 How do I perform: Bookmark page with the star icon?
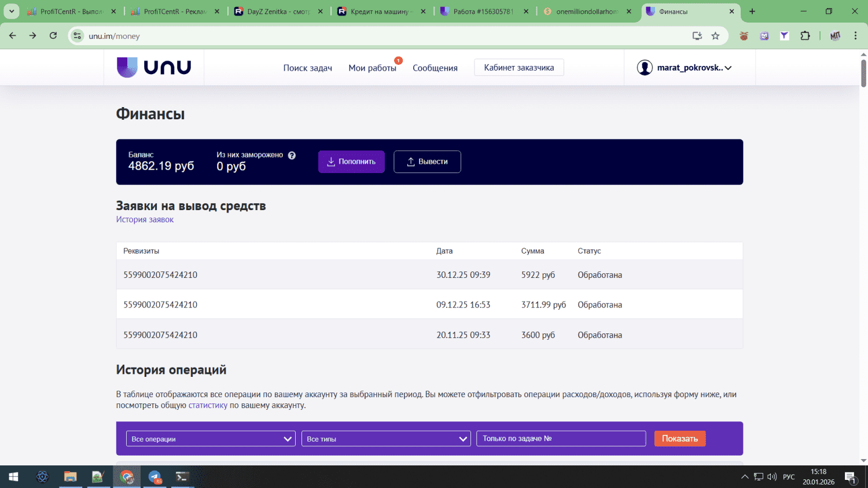pyautogui.click(x=715, y=36)
